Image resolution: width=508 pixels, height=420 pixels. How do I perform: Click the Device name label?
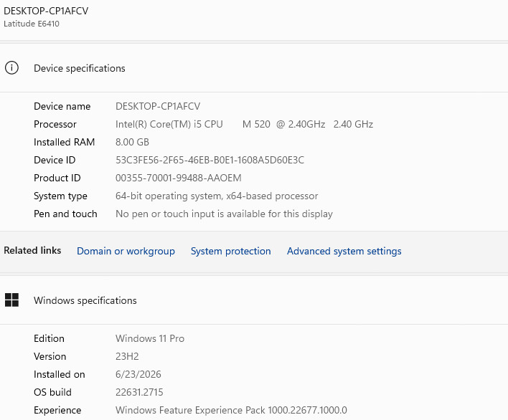62,106
